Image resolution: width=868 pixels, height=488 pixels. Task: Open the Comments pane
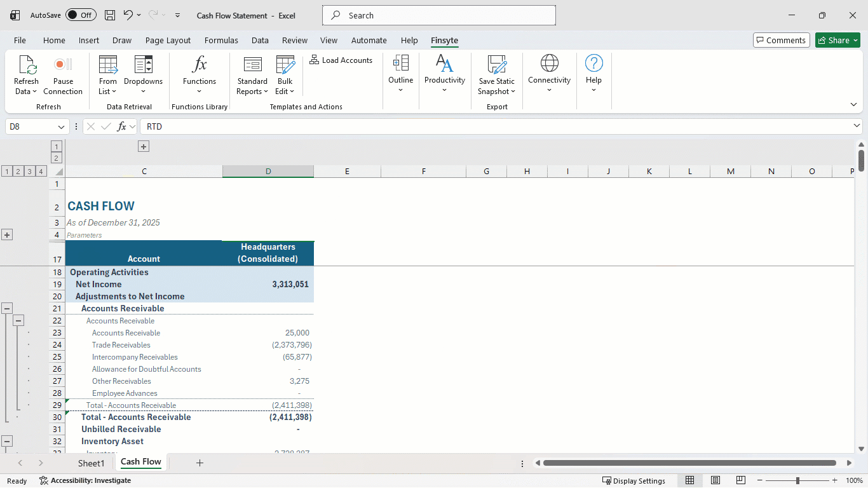[782, 40]
